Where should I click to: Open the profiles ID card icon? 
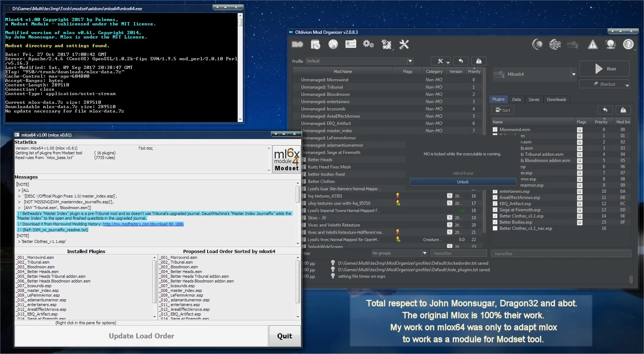click(351, 44)
